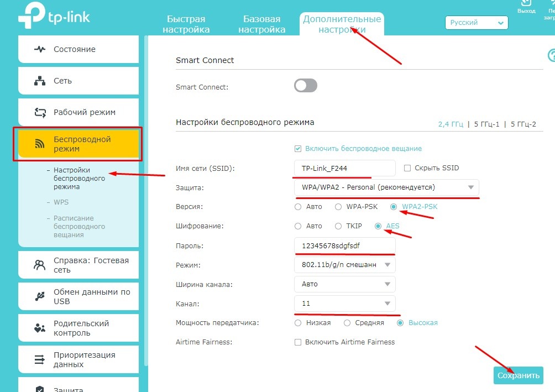Image resolution: width=555 pixels, height=392 pixels.
Task: Select WPA-PSK version radio button
Action: pyautogui.click(x=338, y=207)
